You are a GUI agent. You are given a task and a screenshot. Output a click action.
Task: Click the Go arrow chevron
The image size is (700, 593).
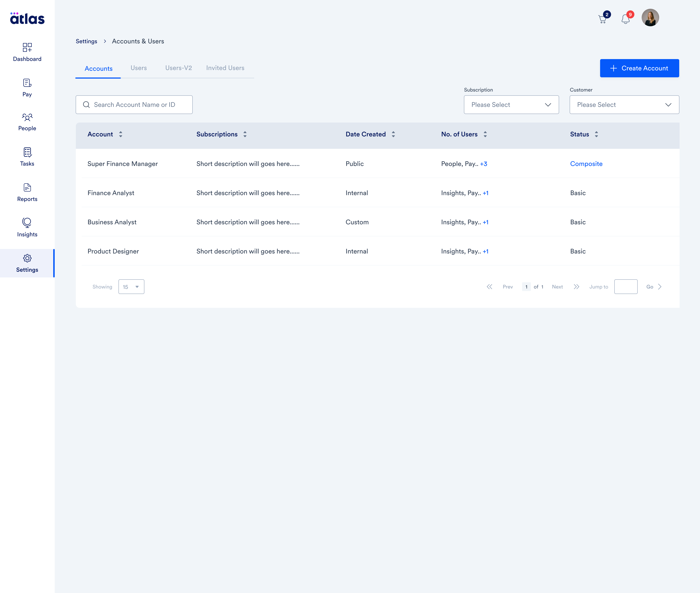point(660,287)
